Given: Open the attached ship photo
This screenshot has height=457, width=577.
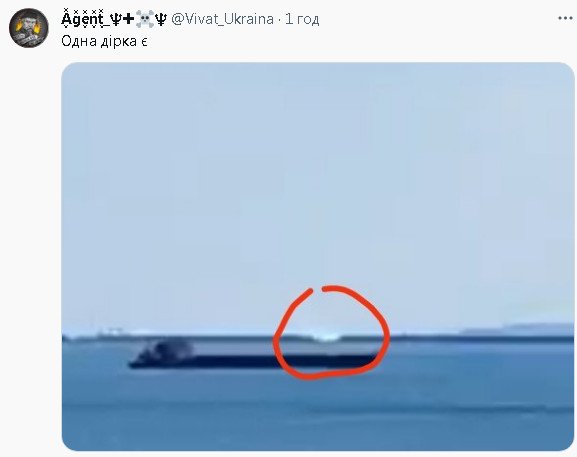Looking at the screenshot, I should pos(318,256).
